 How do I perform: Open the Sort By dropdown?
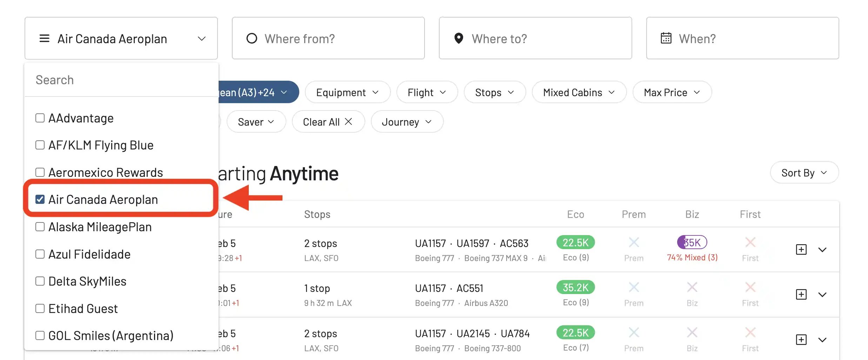coord(804,173)
